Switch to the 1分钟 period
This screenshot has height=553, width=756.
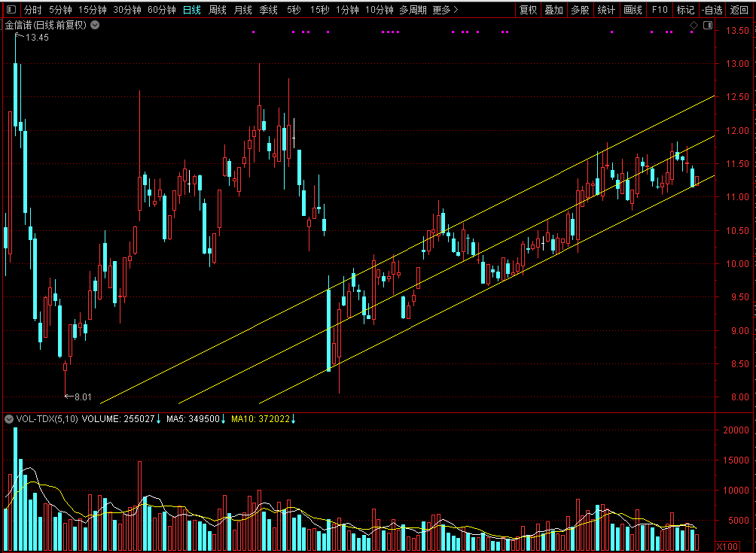click(348, 10)
